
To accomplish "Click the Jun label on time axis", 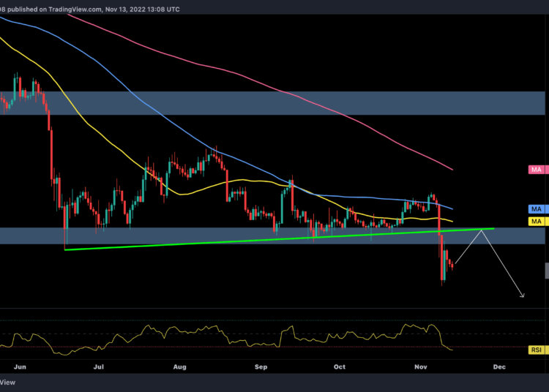I will 20,367.
